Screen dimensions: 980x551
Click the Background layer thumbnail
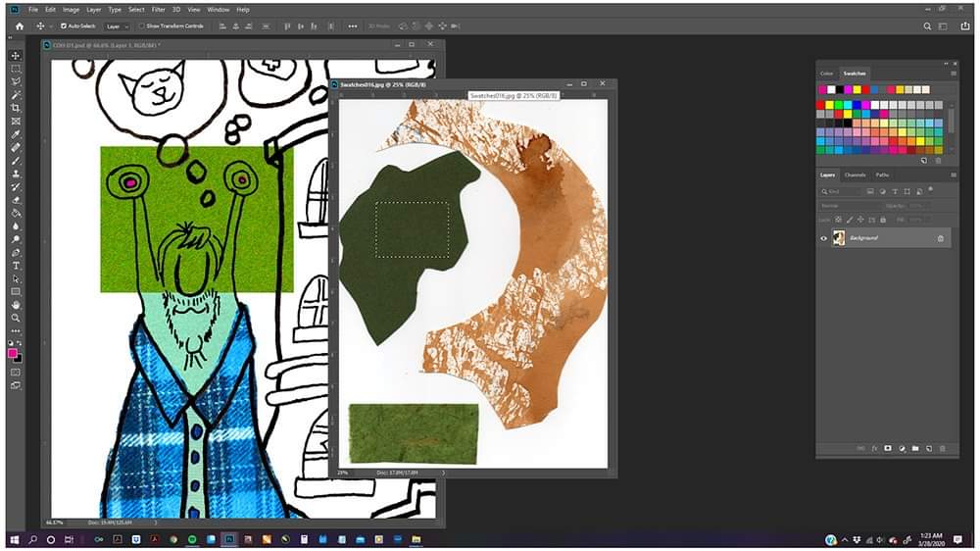839,238
